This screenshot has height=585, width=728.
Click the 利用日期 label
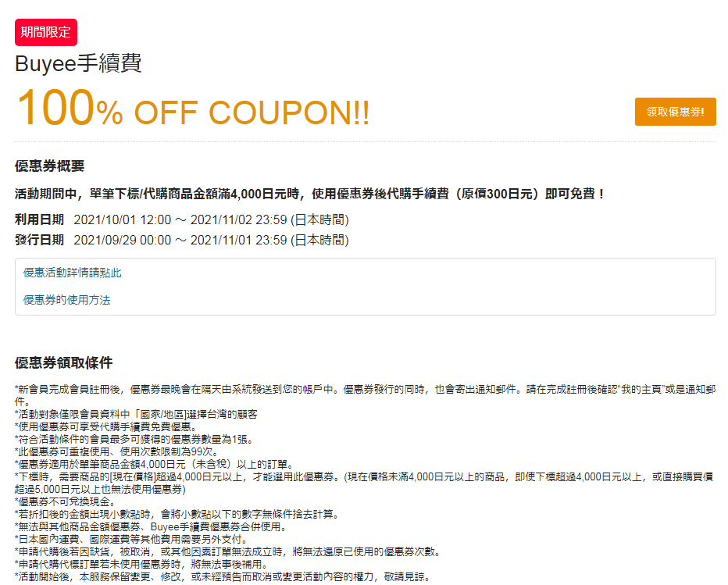coord(40,219)
